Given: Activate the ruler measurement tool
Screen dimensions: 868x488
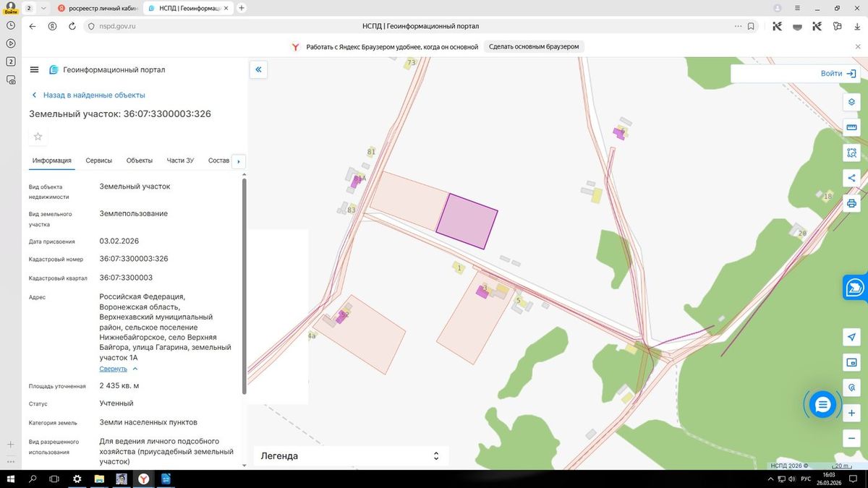Looking at the screenshot, I should 851,127.
